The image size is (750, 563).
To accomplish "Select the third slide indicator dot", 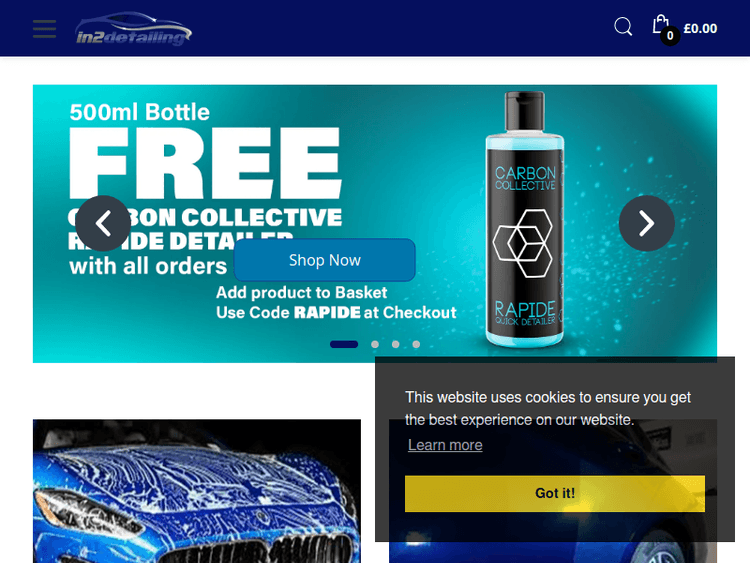I will 396,344.
